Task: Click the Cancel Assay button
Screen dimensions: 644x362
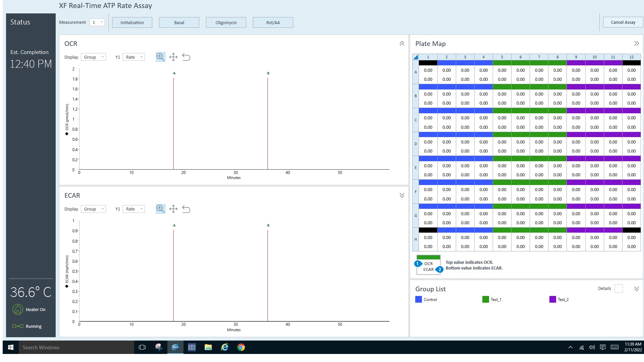Action: [x=623, y=22]
